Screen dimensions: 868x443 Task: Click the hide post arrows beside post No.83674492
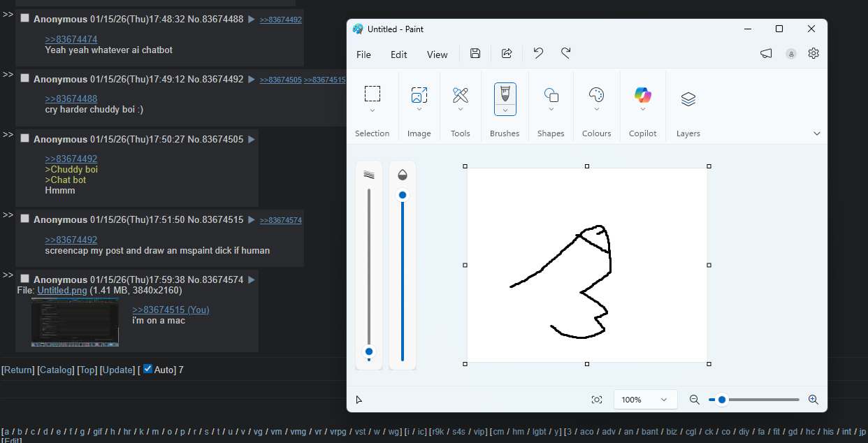(x=8, y=73)
